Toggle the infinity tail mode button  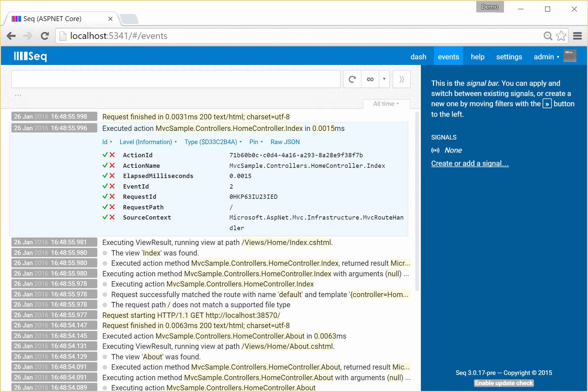[370, 79]
